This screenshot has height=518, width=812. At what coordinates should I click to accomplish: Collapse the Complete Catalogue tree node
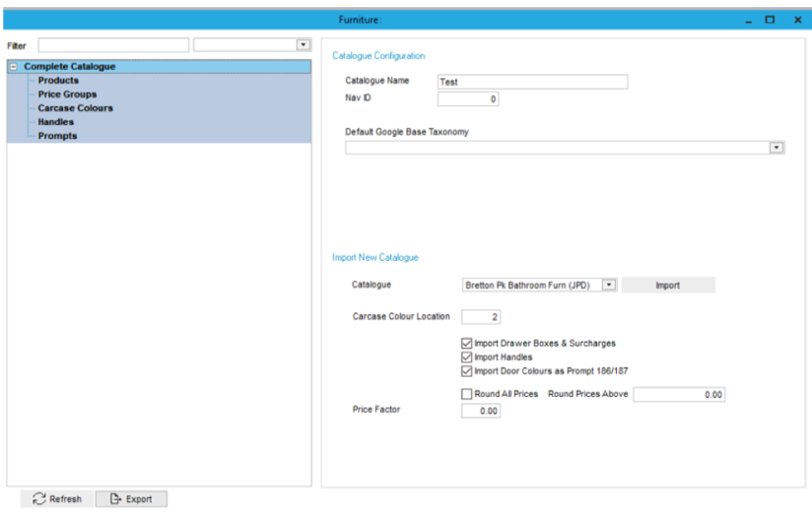click(x=14, y=67)
